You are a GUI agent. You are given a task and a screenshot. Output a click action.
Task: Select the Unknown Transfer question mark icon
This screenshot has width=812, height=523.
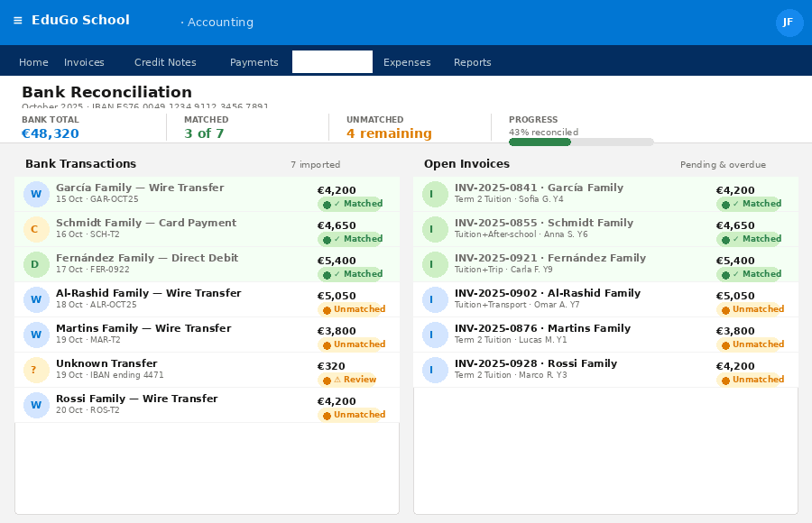[36, 371]
